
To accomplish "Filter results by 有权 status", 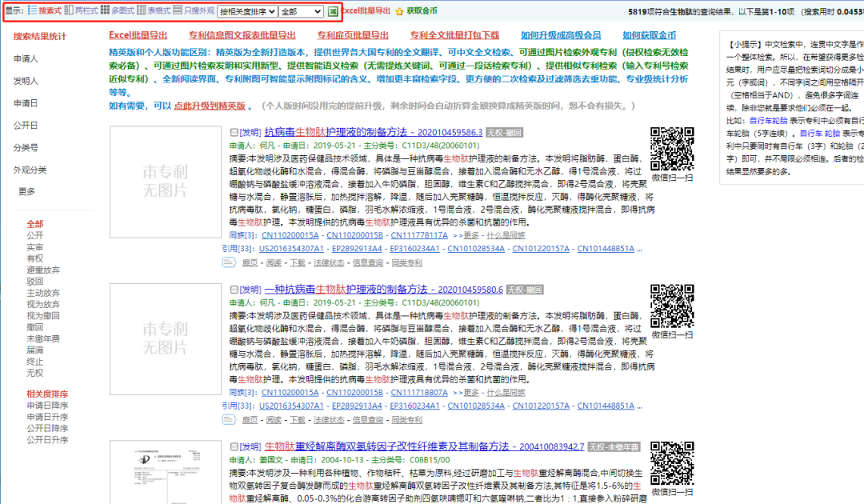I will point(34,258).
